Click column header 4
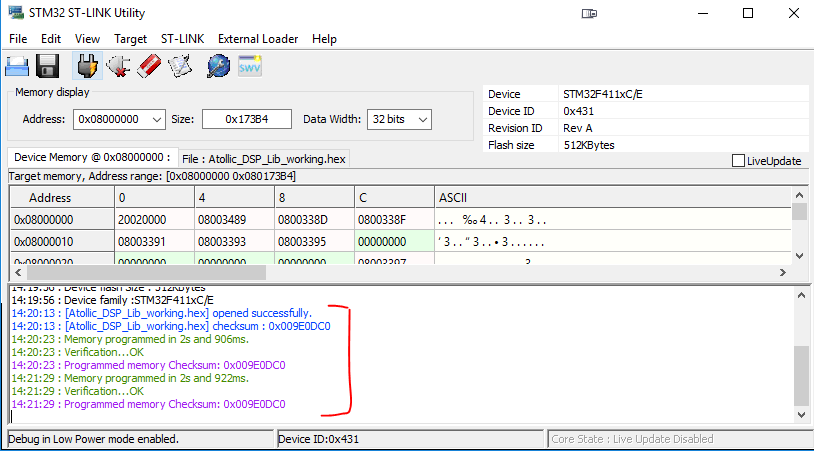 (235, 198)
